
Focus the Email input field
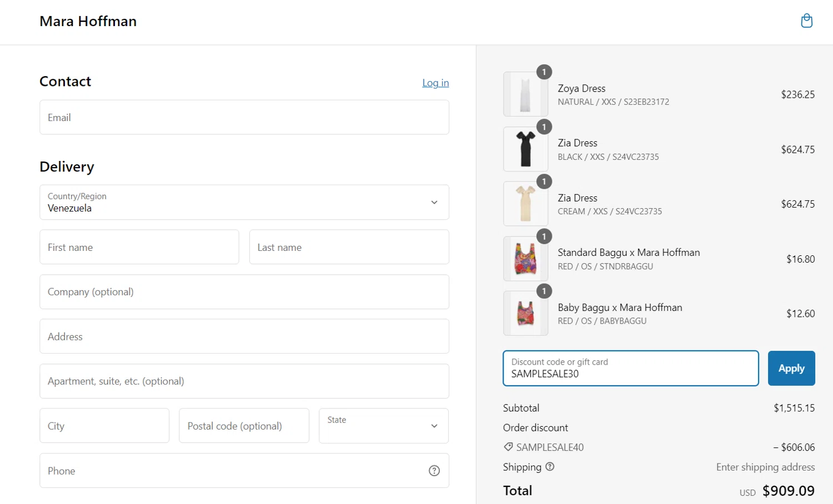pyautogui.click(x=244, y=117)
